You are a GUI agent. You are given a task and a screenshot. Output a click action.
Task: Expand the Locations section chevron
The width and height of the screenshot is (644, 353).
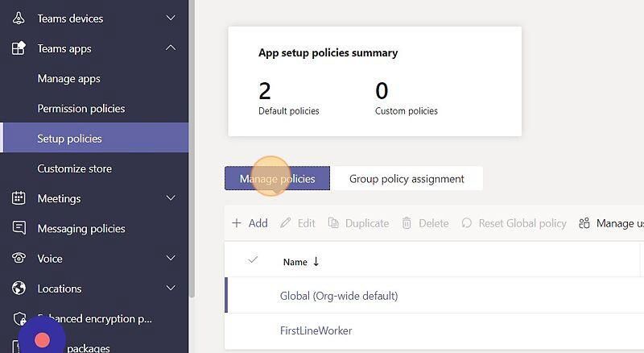click(171, 288)
